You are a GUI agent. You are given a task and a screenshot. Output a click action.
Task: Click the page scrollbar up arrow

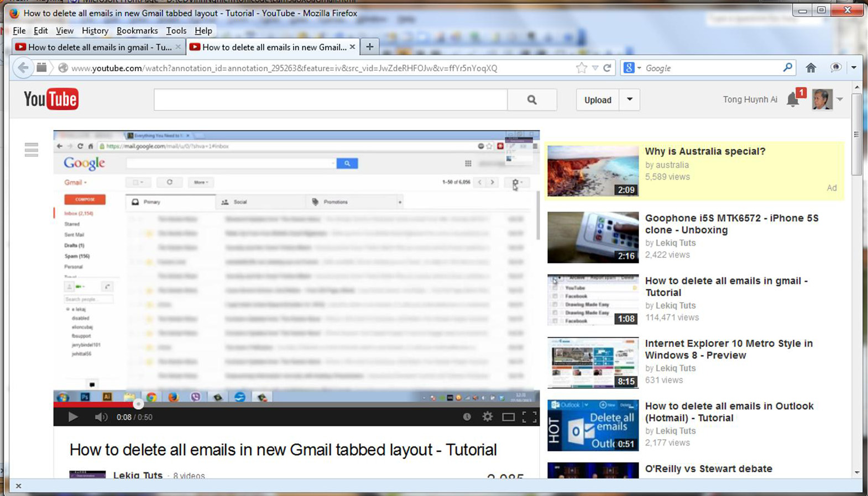click(857, 87)
